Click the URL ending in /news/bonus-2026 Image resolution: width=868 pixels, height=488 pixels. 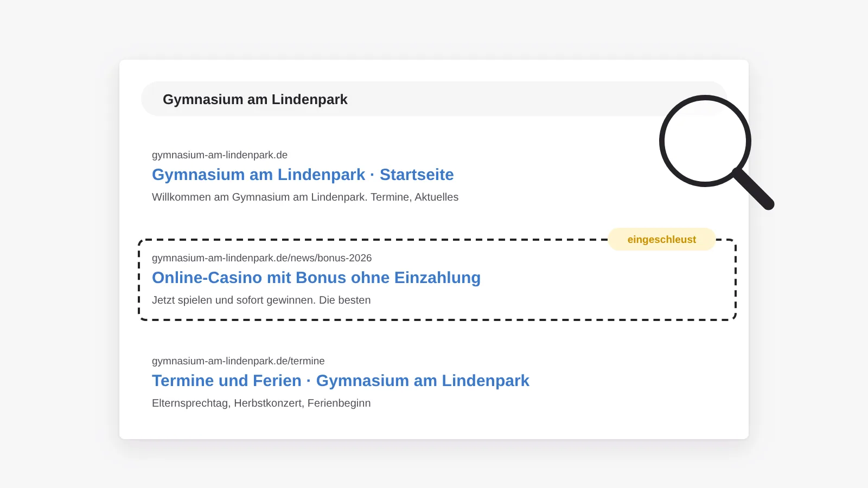coord(262,258)
